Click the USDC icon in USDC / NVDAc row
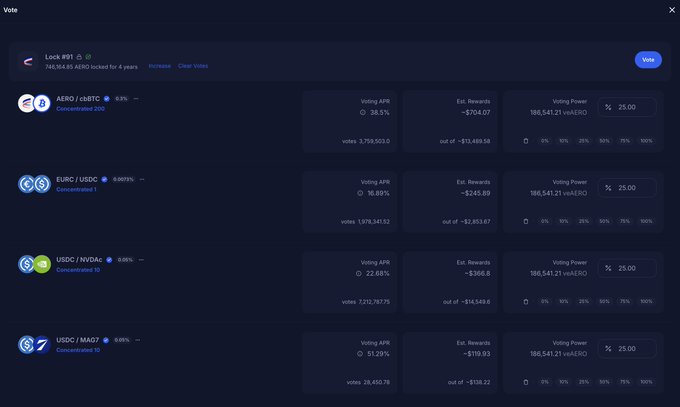The image size is (680, 407). (x=26, y=264)
